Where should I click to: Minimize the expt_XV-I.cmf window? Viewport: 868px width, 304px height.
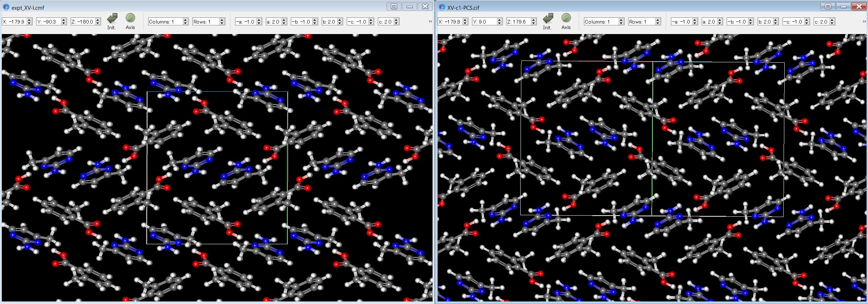[409, 6]
